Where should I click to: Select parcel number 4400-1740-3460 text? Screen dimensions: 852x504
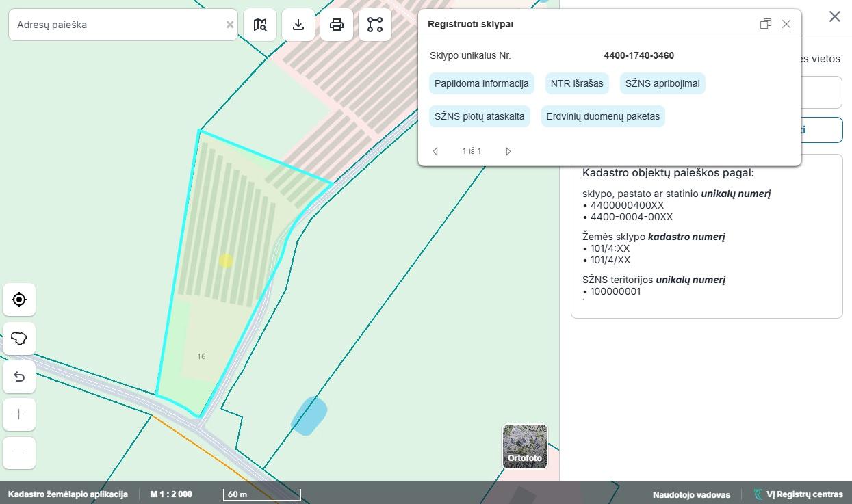pos(638,55)
